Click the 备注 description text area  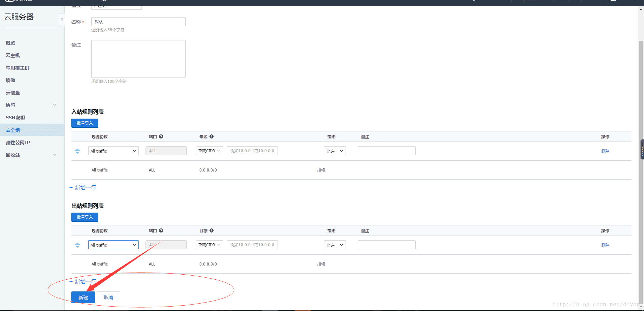click(x=138, y=59)
